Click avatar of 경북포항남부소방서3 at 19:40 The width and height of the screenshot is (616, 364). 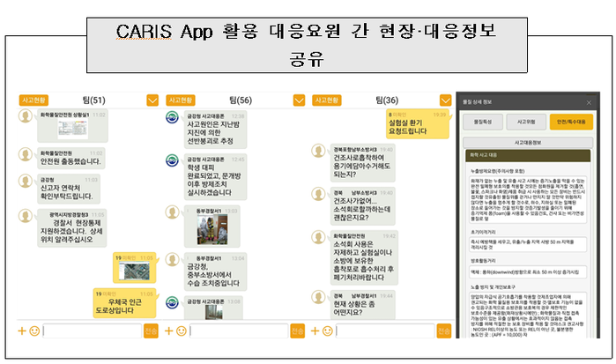point(319,151)
